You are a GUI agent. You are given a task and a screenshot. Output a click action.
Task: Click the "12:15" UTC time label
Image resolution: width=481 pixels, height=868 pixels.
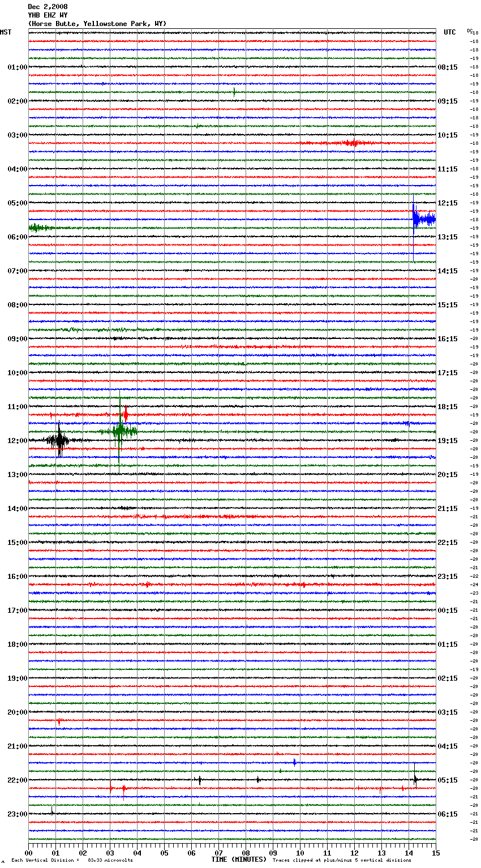click(x=448, y=203)
